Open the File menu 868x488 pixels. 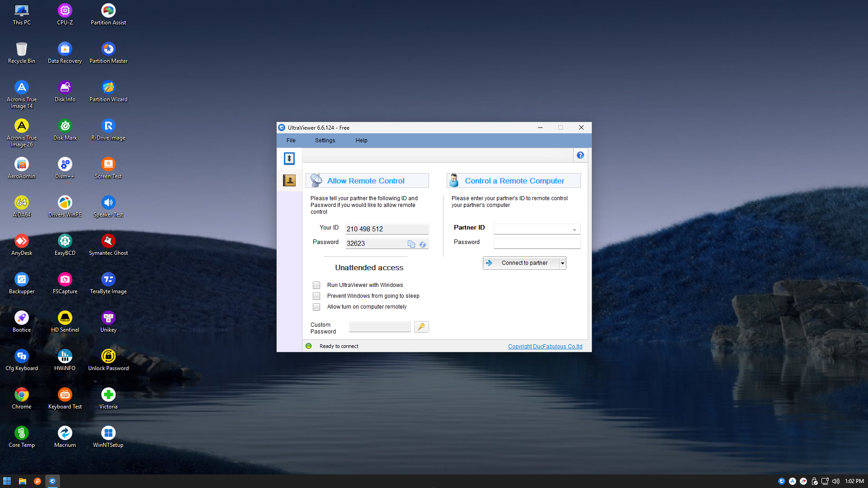[291, 141]
